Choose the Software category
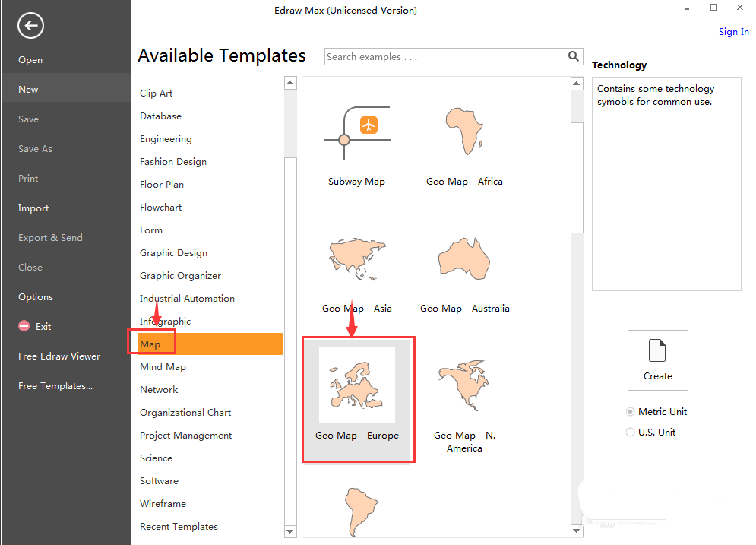 tap(159, 481)
